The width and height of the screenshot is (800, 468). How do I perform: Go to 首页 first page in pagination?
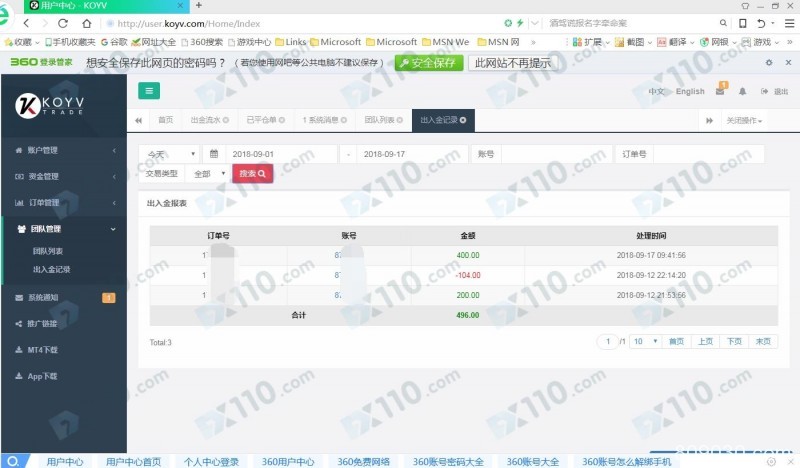[x=676, y=341]
